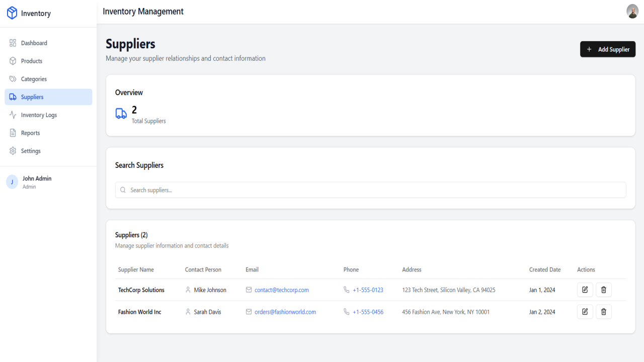Open the user avatar in the header
The height and width of the screenshot is (362, 644).
point(632,11)
